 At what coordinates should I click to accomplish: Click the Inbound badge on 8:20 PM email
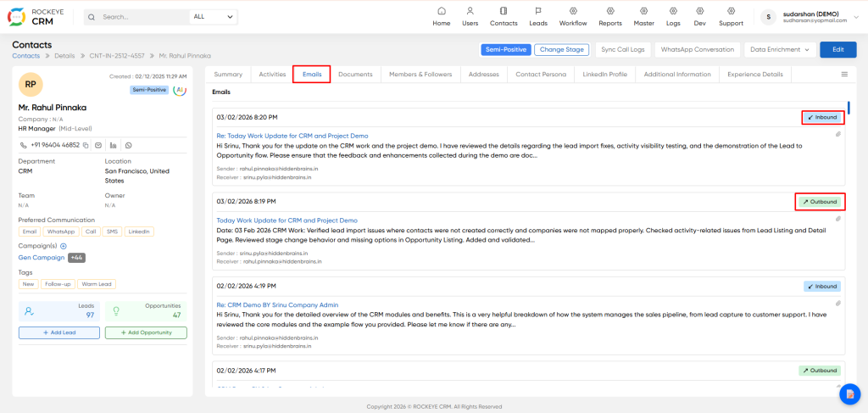[822, 117]
